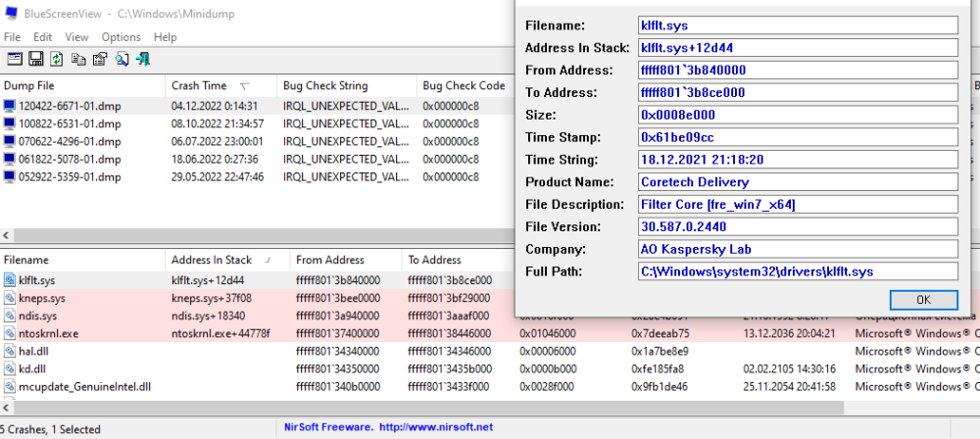Open the Options menu

click(x=122, y=37)
